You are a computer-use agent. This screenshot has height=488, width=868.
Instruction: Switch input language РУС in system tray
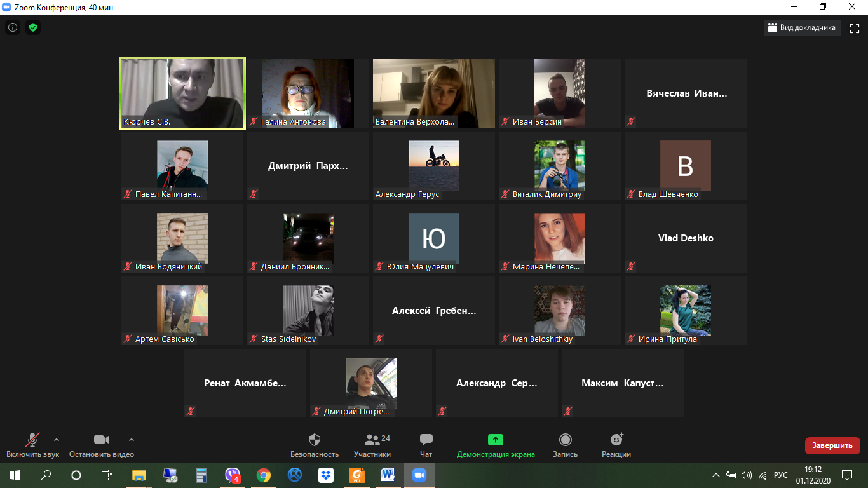781,475
